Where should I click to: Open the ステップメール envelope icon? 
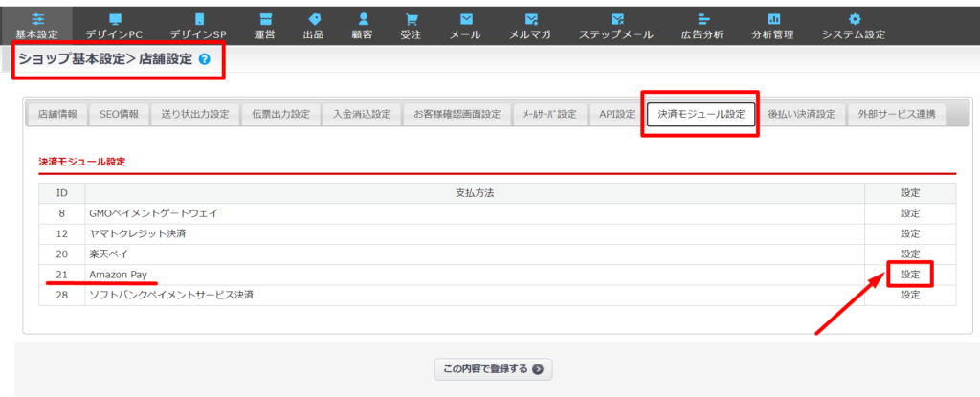pos(616,19)
